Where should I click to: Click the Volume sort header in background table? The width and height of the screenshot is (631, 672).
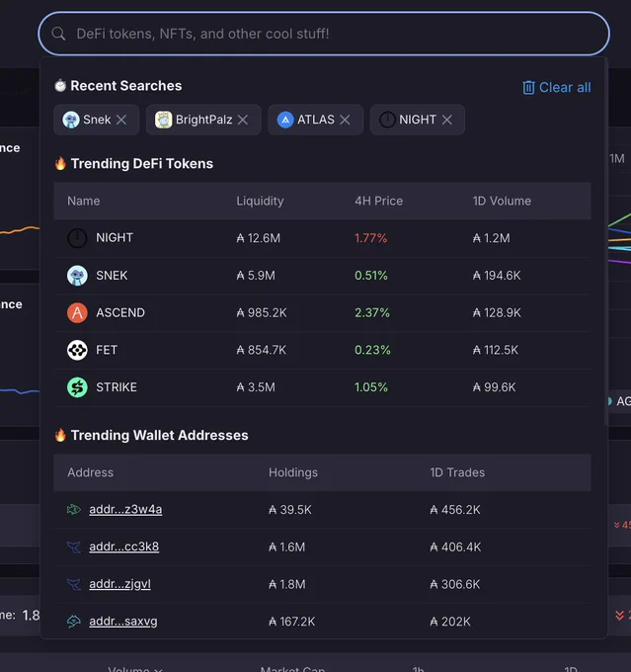[135, 669]
